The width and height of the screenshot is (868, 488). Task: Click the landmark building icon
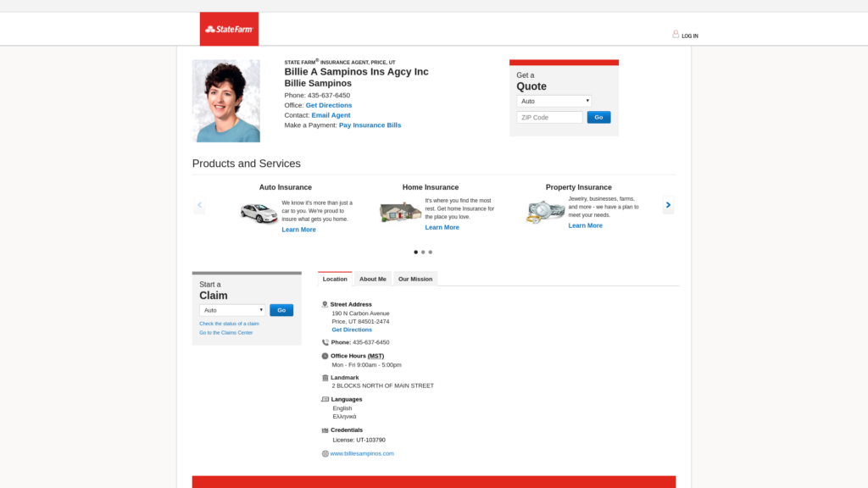(x=325, y=378)
